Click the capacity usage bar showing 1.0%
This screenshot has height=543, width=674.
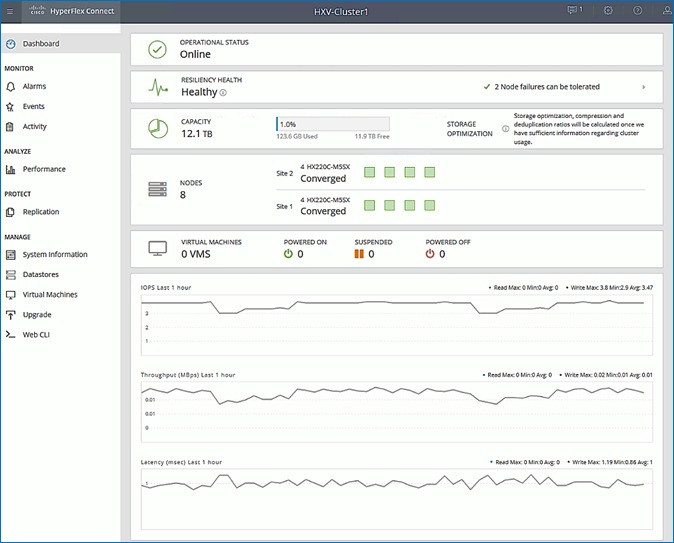(x=332, y=123)
